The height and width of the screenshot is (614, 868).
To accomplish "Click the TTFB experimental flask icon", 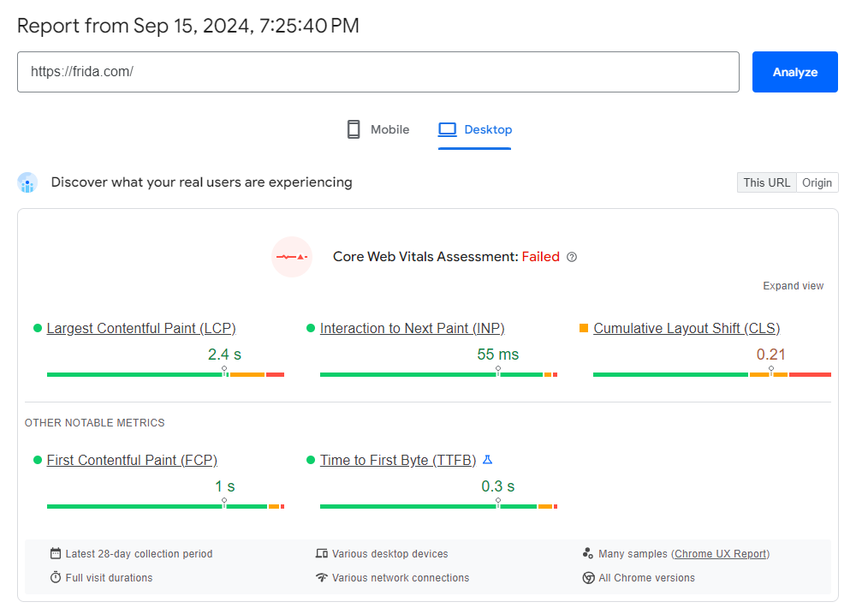I will click(x=487, y=460).
